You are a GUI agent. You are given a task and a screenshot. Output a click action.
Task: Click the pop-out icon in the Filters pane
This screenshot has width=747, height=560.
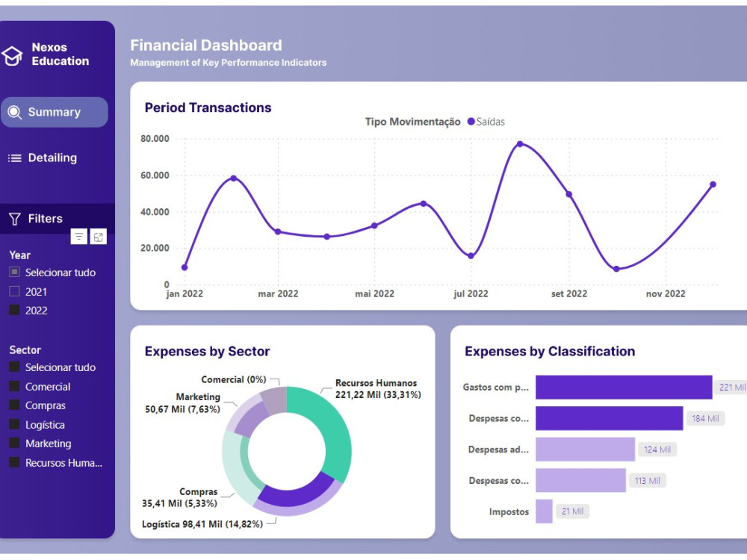point(98,236)
